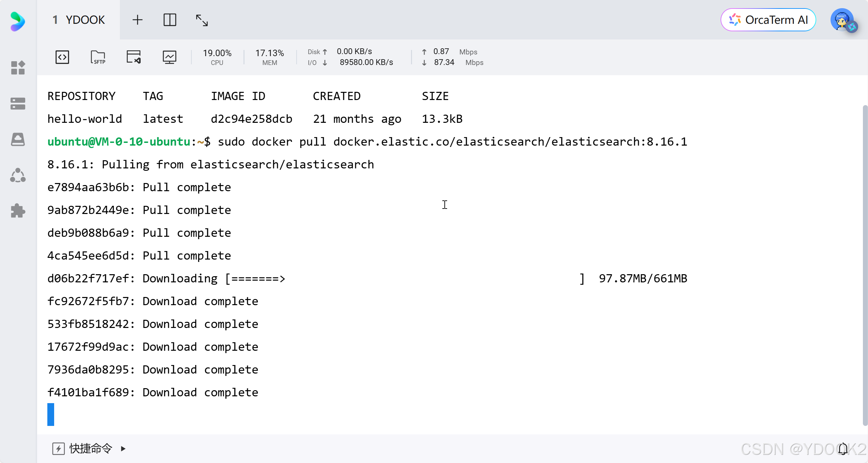Toggle the split-screen terminal layout
The width and height of the screenshot is (868, 463).
(170, 20)
